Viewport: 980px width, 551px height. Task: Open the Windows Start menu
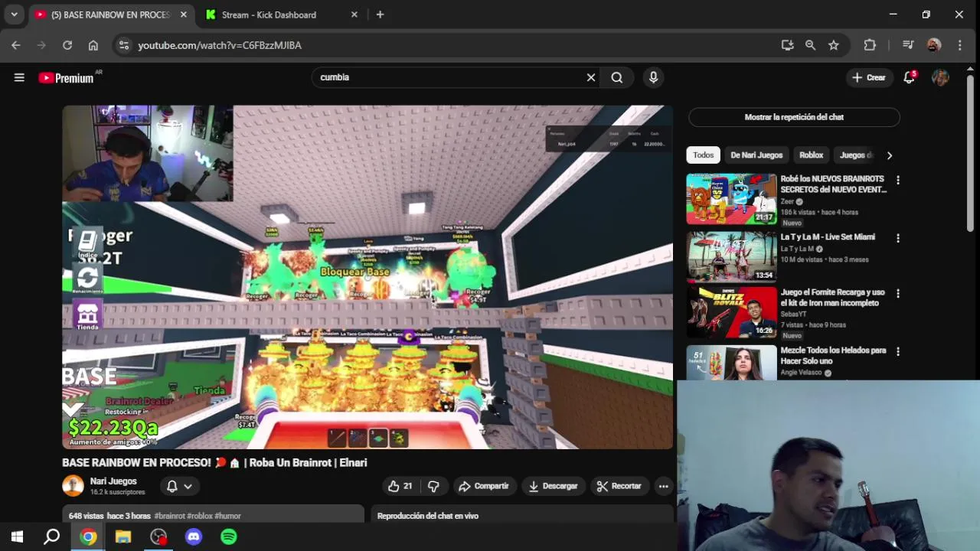(x=17, y=536)
